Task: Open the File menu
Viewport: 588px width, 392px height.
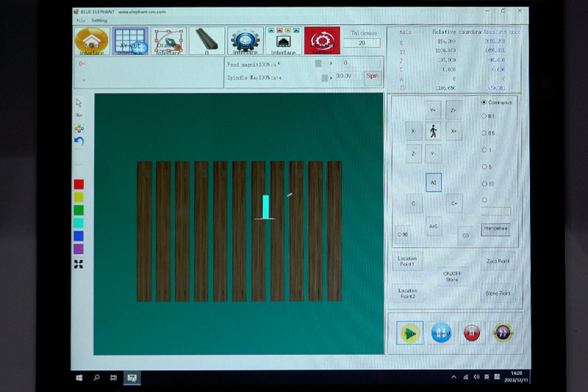Action: (81, 21)
